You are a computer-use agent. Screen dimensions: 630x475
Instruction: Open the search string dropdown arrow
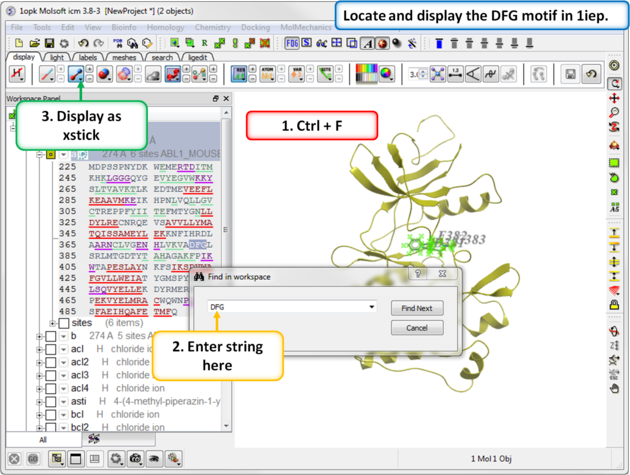(x=372, y=308)
